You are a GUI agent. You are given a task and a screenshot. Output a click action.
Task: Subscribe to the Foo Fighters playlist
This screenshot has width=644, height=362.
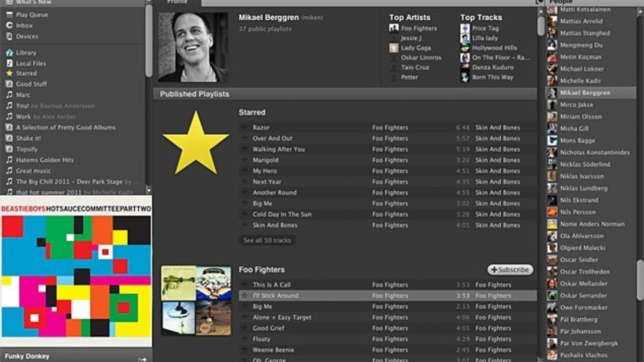[x=510, y=270]
